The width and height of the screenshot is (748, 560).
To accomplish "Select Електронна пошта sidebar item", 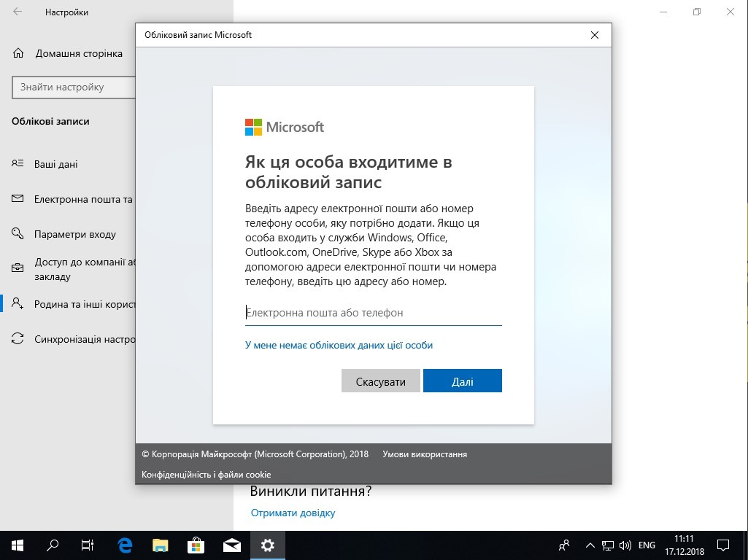I will tap(83, 199).
